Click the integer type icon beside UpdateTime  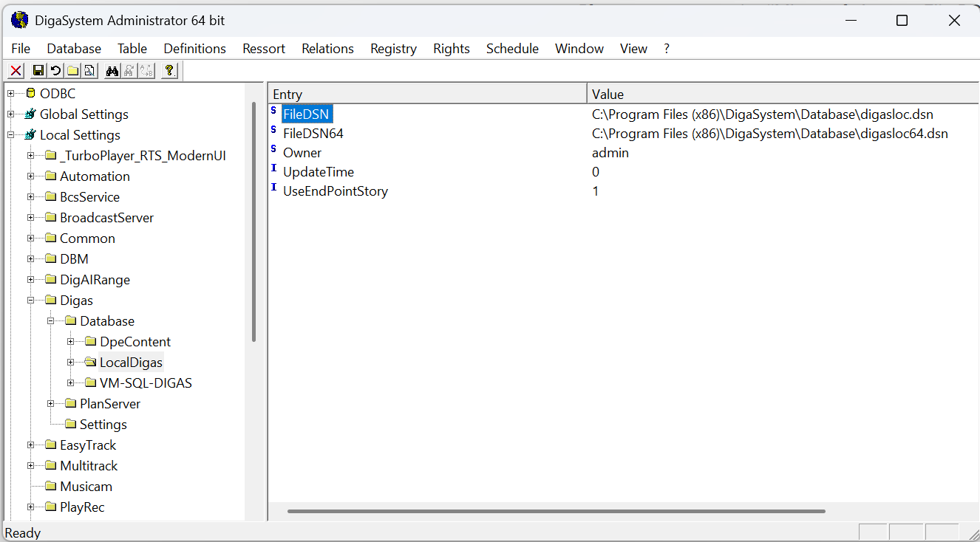[x=273, y=169]
